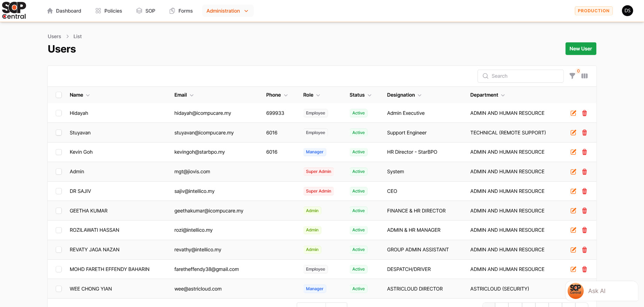The width and height of the screenshot is (644, 307).
Task: Follow the Users breadcrumb link
Action: (x=54, y=36)
